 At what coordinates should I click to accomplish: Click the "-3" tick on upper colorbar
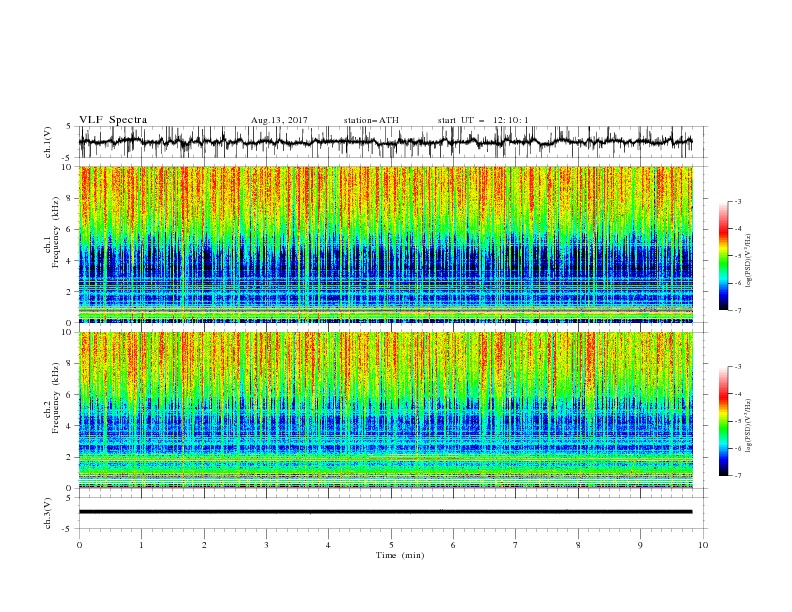(x=738, y=201)
